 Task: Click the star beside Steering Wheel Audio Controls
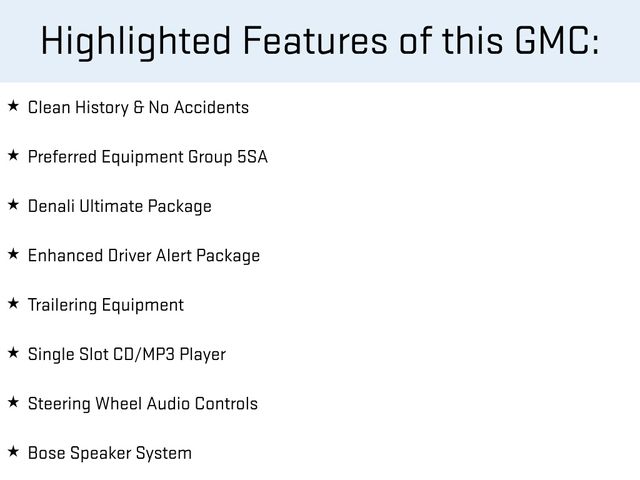[12, 403]
